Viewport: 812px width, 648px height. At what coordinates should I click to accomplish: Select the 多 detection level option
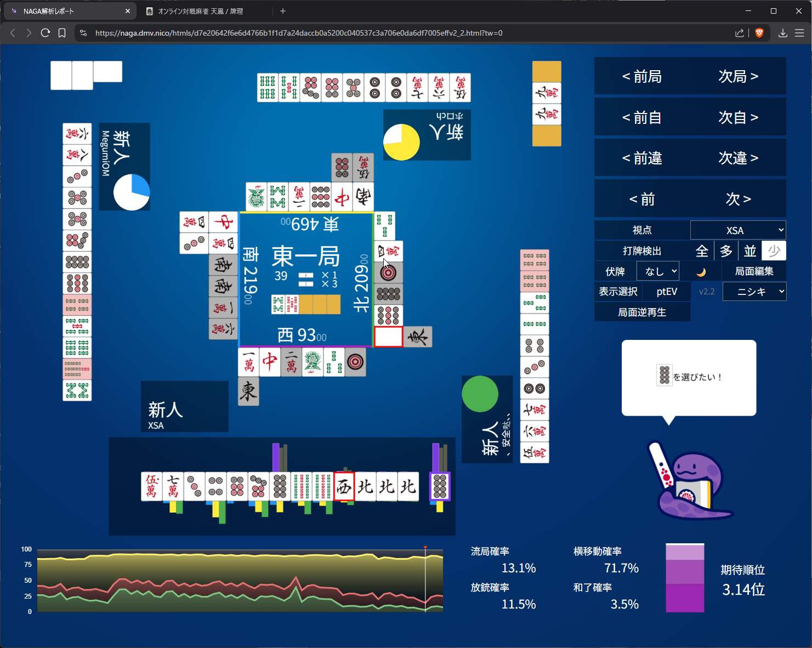(x=726, y=251)
